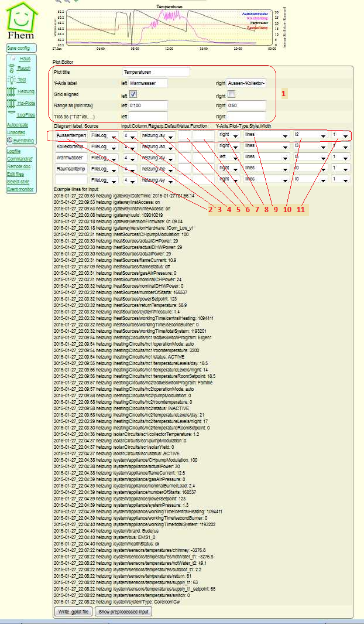Image resolution: width=364 pixels, height=624 pixels.
Task: Open Haus room link
Action: point(25,59)
